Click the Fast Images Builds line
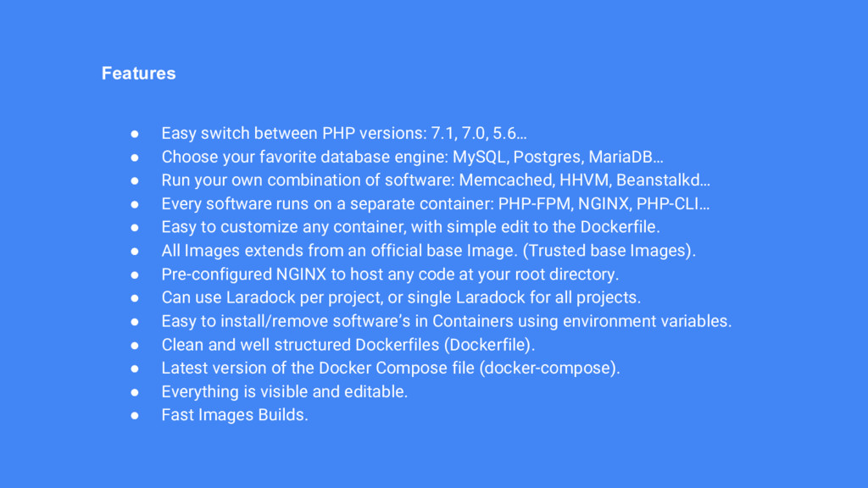This screenshot has height=488, width=868. 235,415
